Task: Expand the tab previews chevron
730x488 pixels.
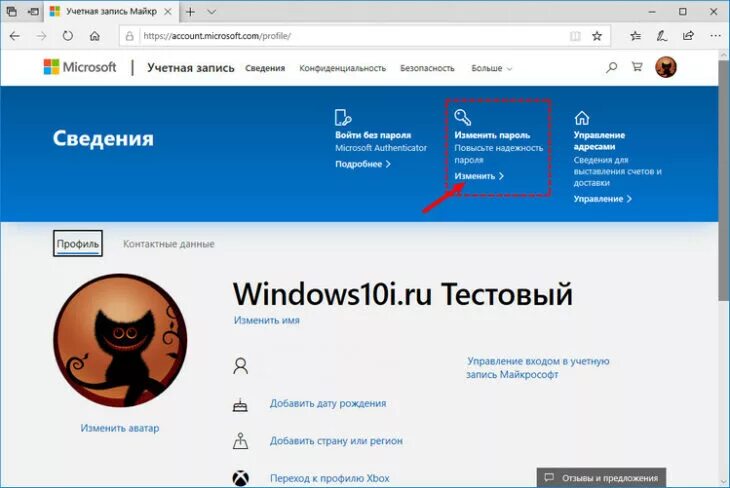Action: [x=212, y=12]
